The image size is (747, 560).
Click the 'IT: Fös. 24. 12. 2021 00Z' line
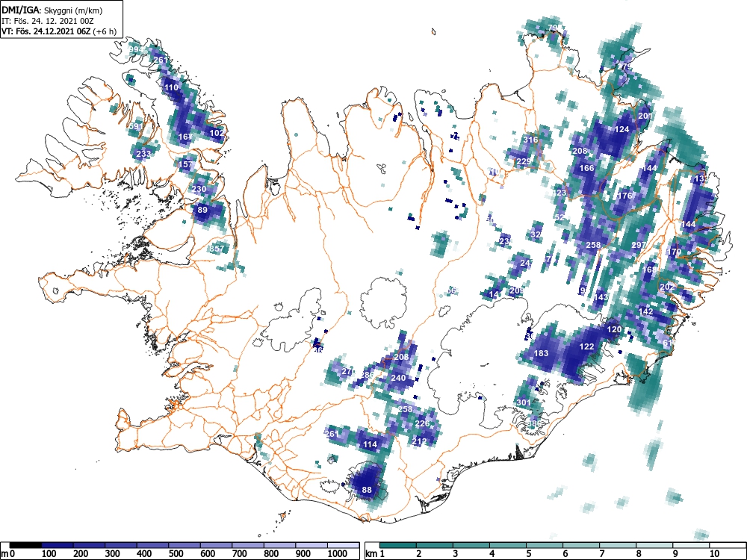pyautogui.click(x=48, y=21)
